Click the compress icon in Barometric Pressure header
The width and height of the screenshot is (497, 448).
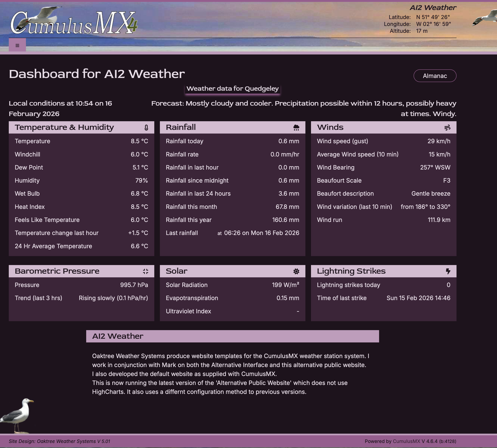pos(146,271)
